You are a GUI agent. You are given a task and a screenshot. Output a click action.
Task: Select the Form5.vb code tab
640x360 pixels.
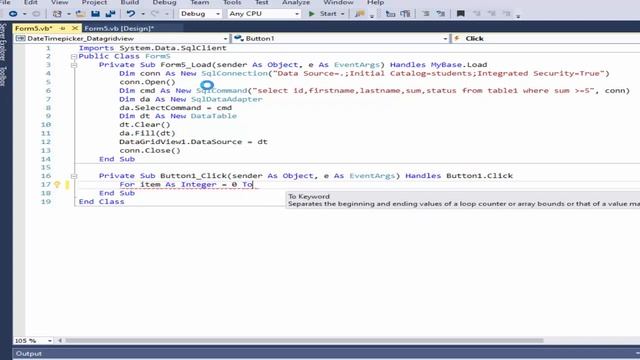[34, 28]
